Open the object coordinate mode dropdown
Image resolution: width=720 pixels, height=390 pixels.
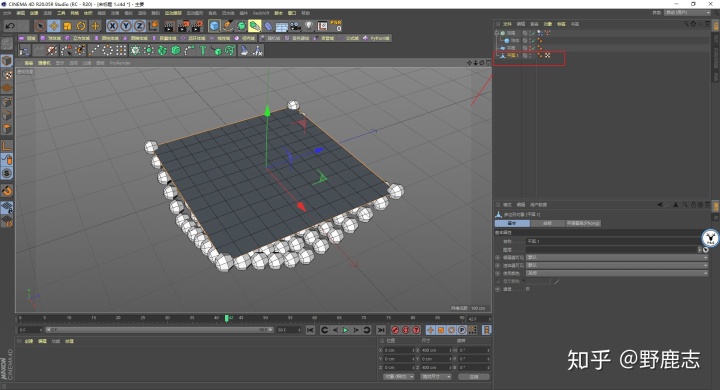click(x=399, y=377)
